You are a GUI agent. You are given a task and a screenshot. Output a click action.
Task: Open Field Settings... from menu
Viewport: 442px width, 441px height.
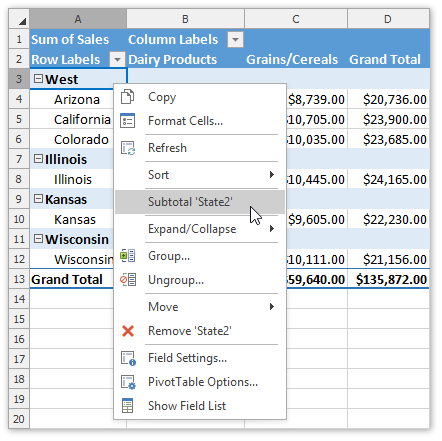click(x=199, y=358)
